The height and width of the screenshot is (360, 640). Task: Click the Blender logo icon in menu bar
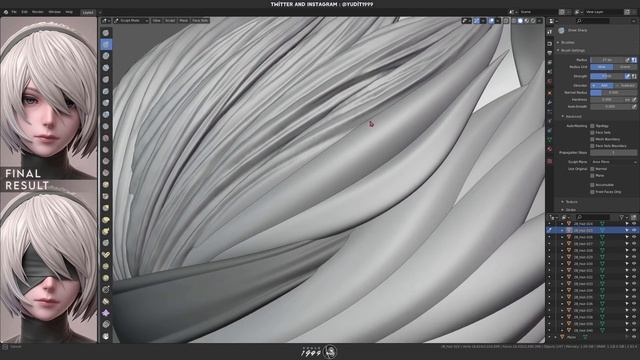pos(6,12)
